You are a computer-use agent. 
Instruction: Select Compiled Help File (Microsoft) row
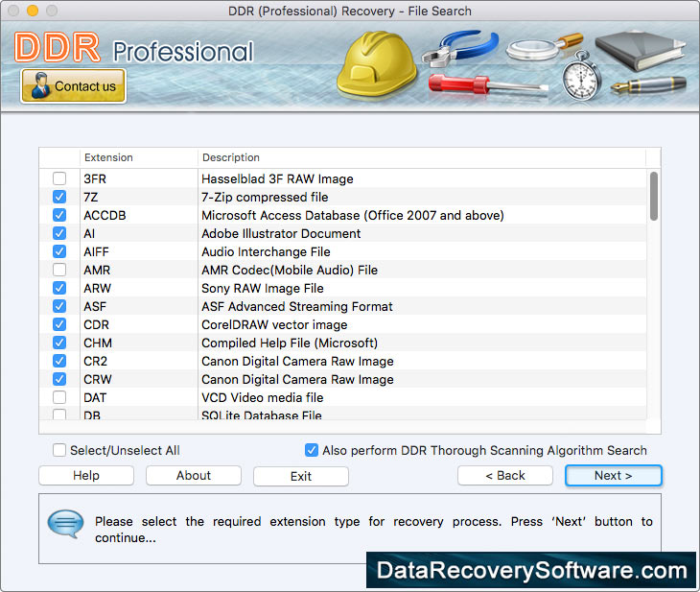(343, 343)
